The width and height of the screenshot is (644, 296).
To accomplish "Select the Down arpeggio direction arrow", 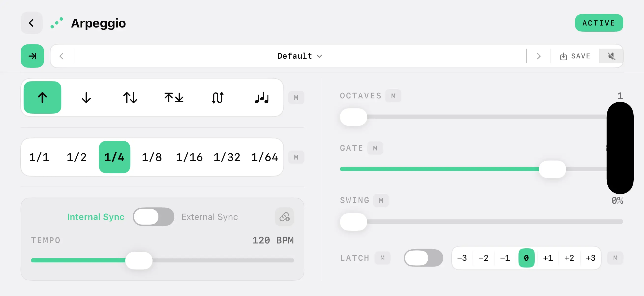I will (86, 97).
